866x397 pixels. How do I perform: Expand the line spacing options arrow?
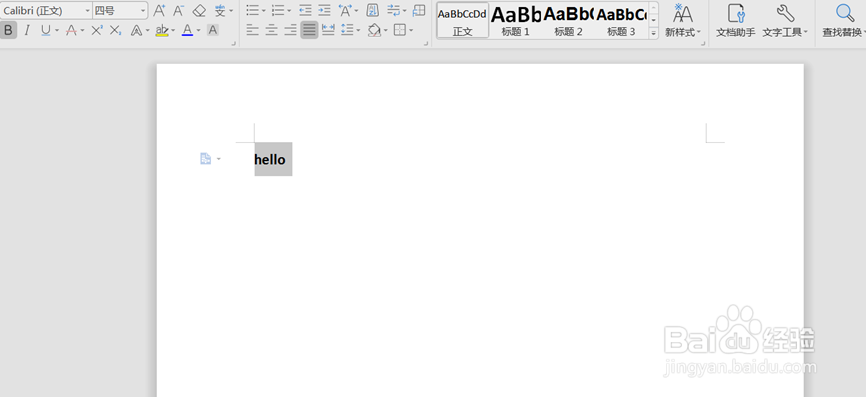point(358,30)
